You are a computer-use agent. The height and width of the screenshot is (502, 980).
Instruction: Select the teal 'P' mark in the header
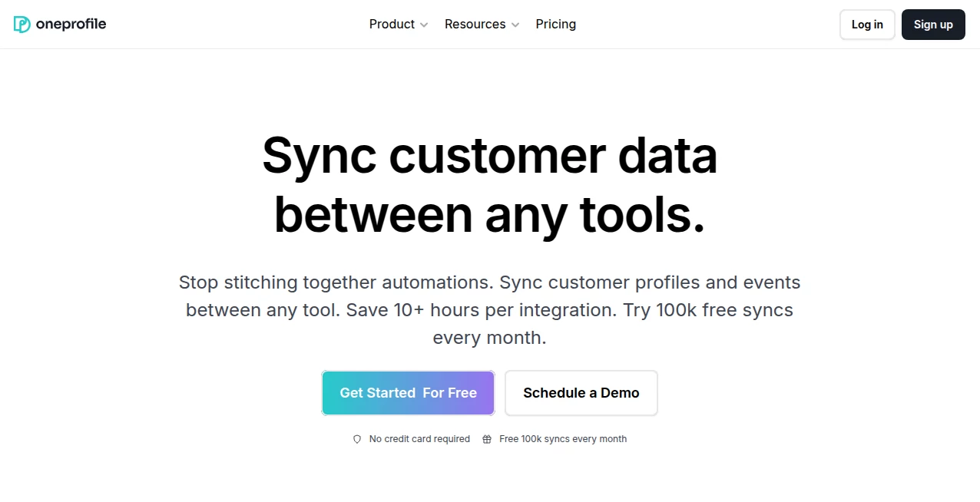(x=21, y=24)
